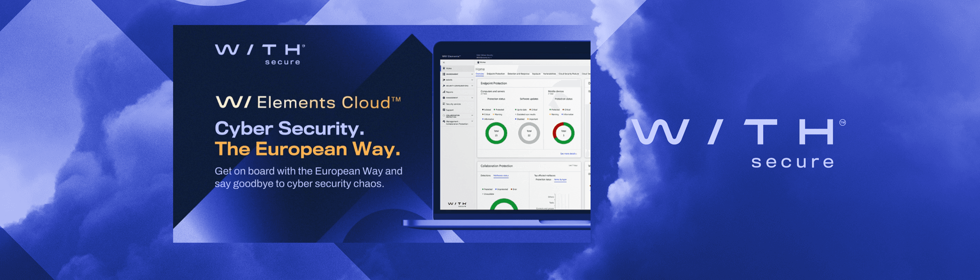This screenshot has height=280, width=980.
Task: Open the Detection and Response tab
Action: [518, 74]
